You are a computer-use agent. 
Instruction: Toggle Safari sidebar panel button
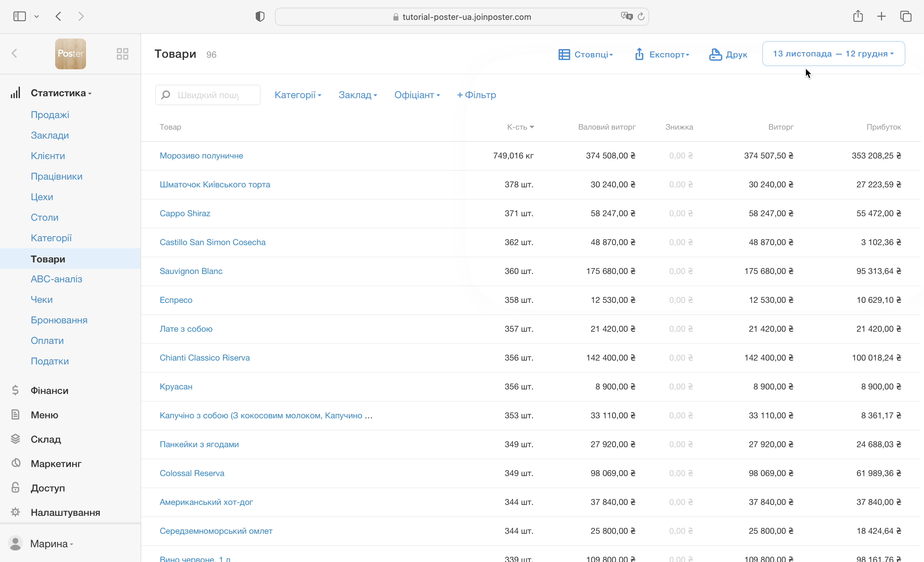pyautogui.click(x=20, y=16)
